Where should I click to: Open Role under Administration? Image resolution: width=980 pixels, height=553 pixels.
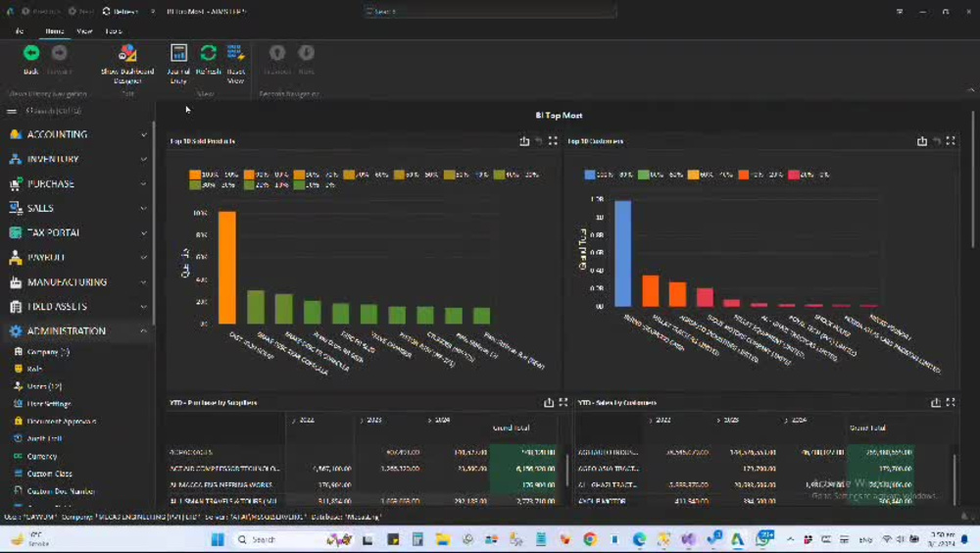tap(34, 369)
